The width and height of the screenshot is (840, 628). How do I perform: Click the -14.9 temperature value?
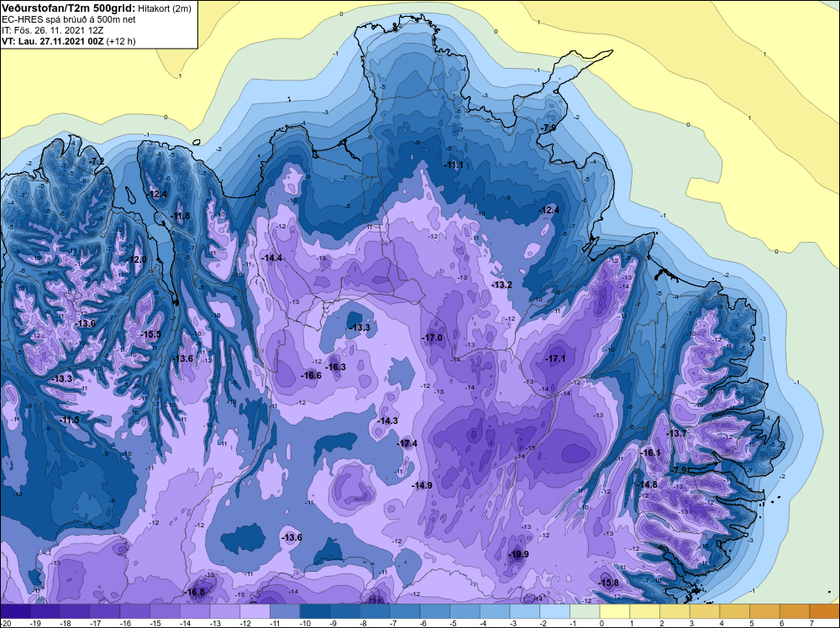[x=423, y=485]
